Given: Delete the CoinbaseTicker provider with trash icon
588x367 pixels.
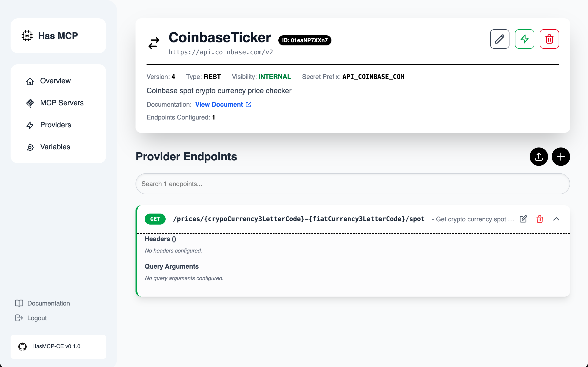Looking at the screenshot, I should pos(549,39).
